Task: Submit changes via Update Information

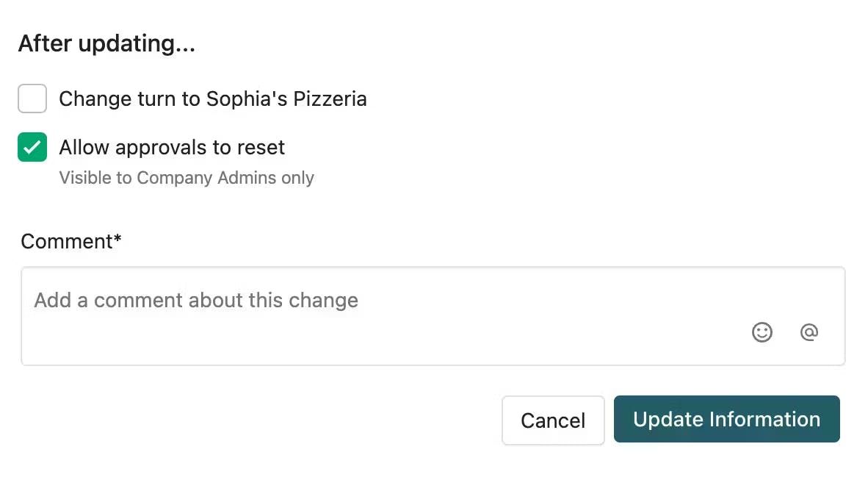Action: point(726,419)
